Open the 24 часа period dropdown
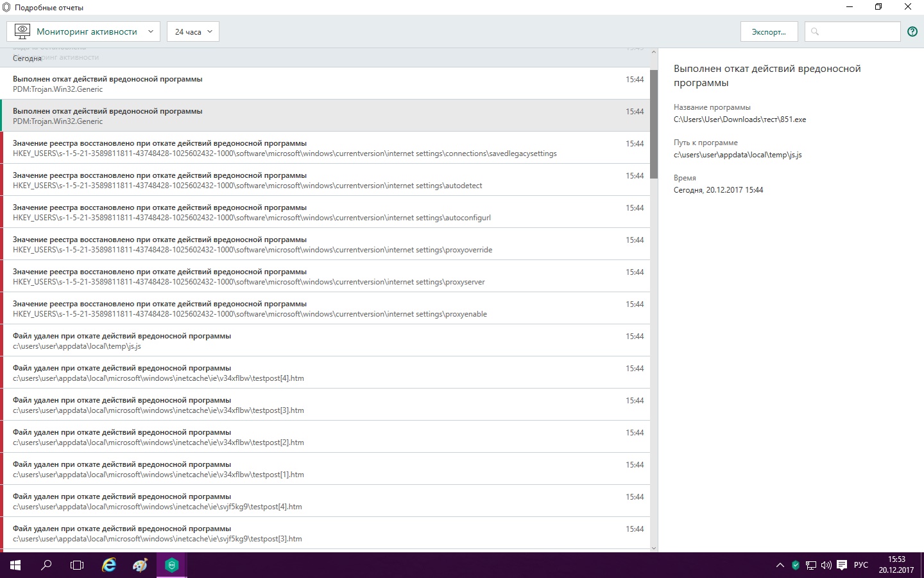The width and height of the screenshot is (924, 578). 193,31
